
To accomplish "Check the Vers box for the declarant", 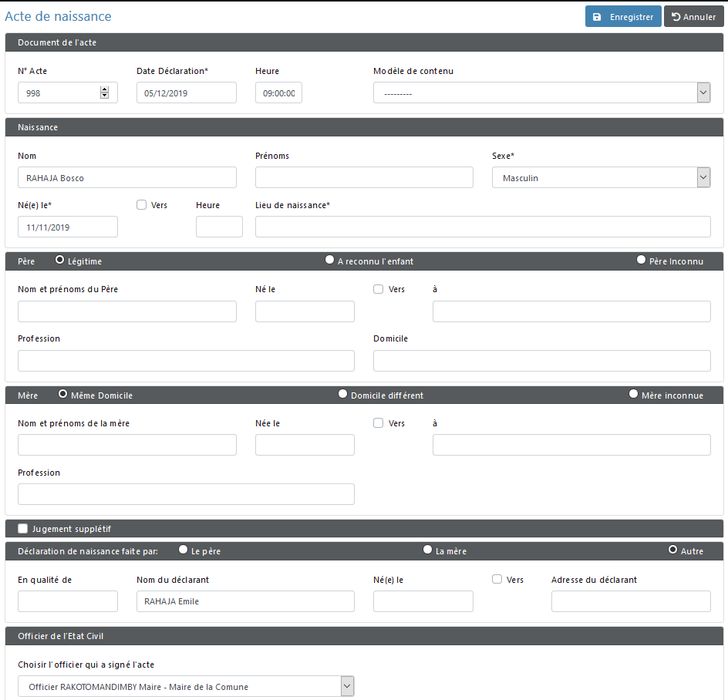I will (x=497, y=579).
